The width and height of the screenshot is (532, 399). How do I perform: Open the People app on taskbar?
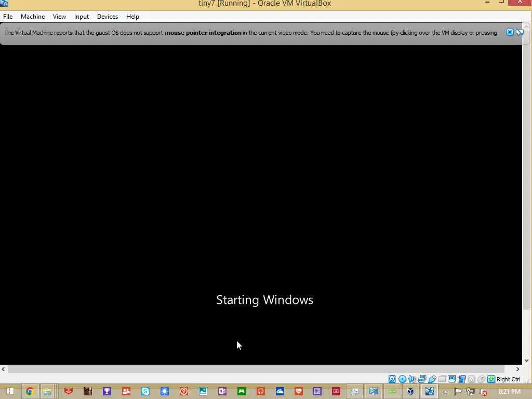click(x=126, y=391)
